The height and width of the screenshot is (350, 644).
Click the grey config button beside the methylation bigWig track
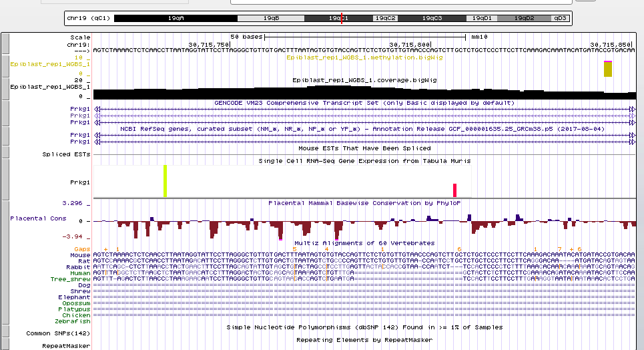(x=5, y=66)
